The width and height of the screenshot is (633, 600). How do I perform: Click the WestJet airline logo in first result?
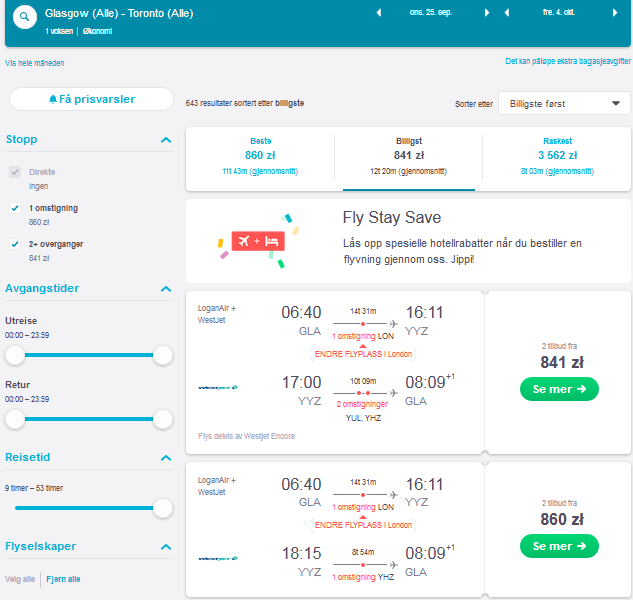click(218, 388)
